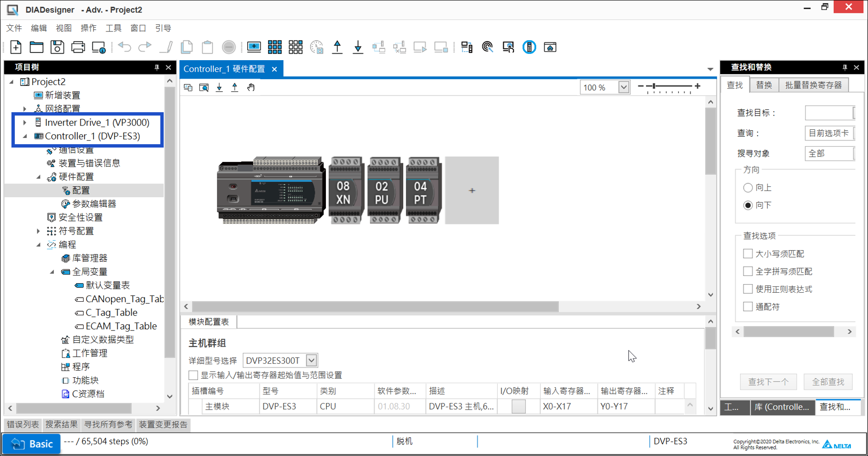The image size is (868, 456).
Task: Open the 工具 menu
Action: click(113, 28)
